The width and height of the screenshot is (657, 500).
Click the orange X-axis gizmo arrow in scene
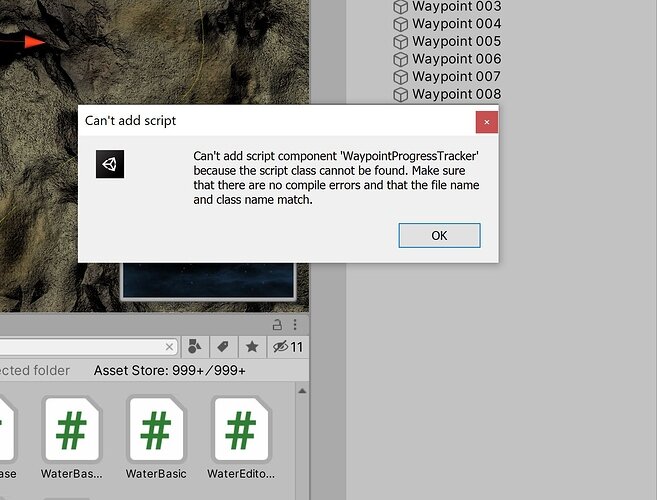click(34, 42)
